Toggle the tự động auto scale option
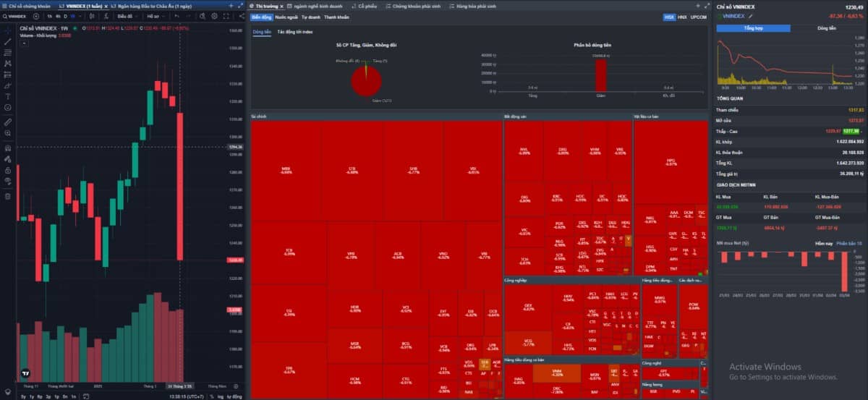 coord(234,396)
